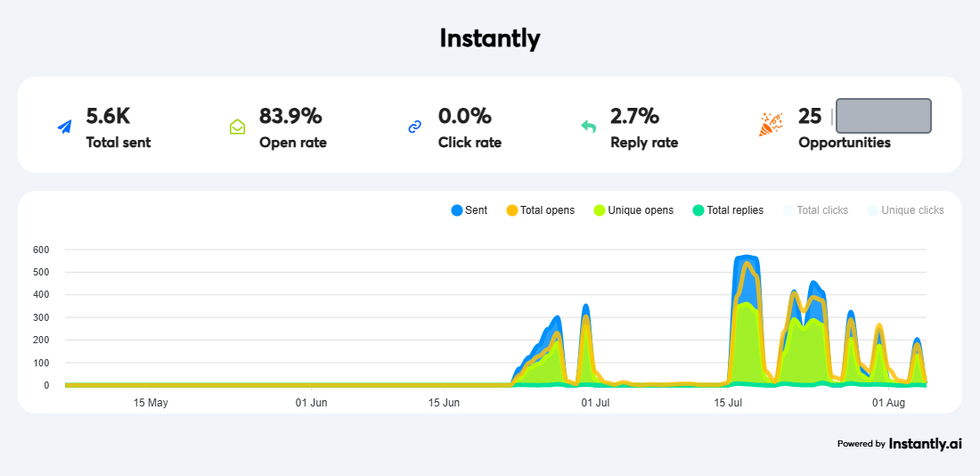Click the grey redacted box beside Opportunities
The height and width of the screenshot is (476, 980).
pos(884,116)
